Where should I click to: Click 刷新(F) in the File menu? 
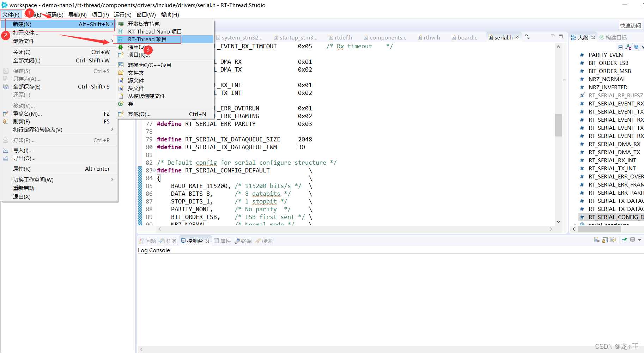(59, 121)
